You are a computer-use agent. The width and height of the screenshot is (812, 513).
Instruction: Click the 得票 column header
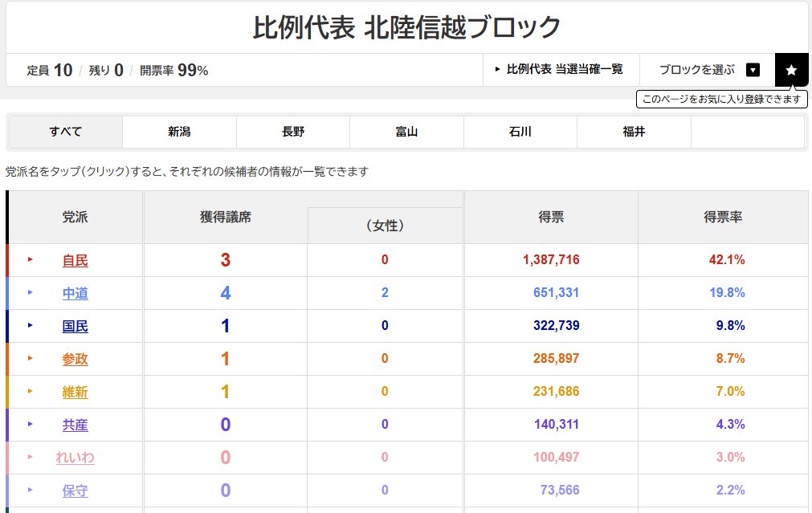tap(551, 217)
